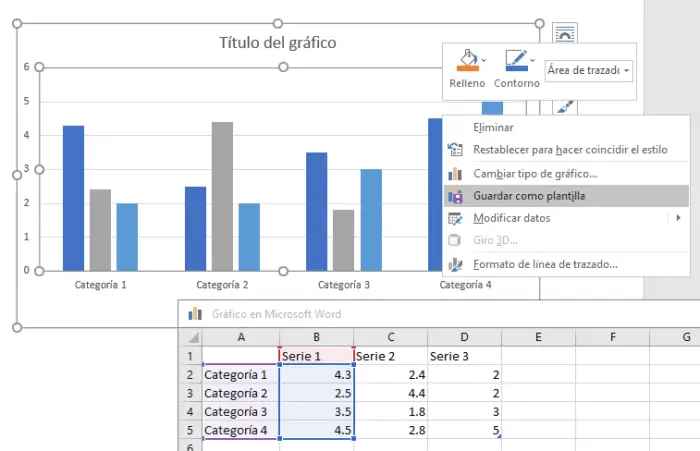Viewport: 700px width, 451px height.
Task: Click the chart's top center resize handle
Action: pyautogui.click(x=278, y=23)
